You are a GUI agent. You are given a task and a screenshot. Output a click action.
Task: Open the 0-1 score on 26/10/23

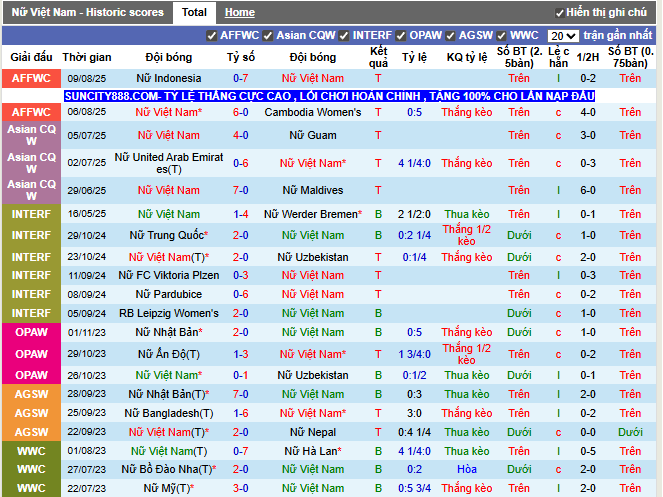click(x=241, y=375)
